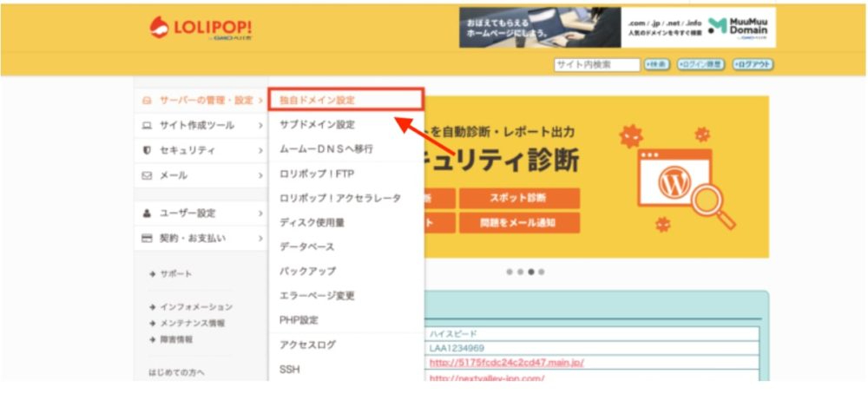868x407 pixels.
Task: Click the サイト内検索 search field
Action: (597, 65)
